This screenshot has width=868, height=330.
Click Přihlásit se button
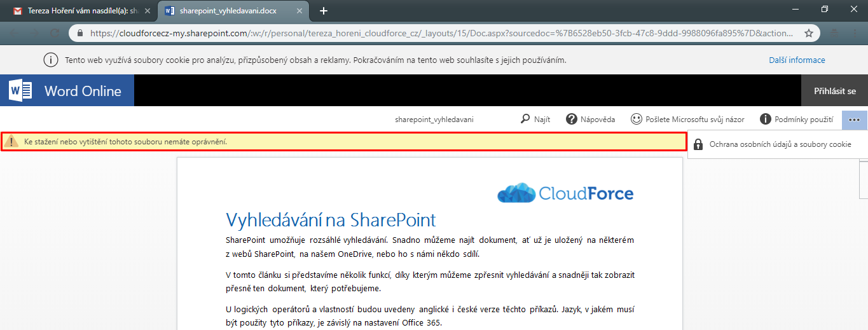point(834,91)
